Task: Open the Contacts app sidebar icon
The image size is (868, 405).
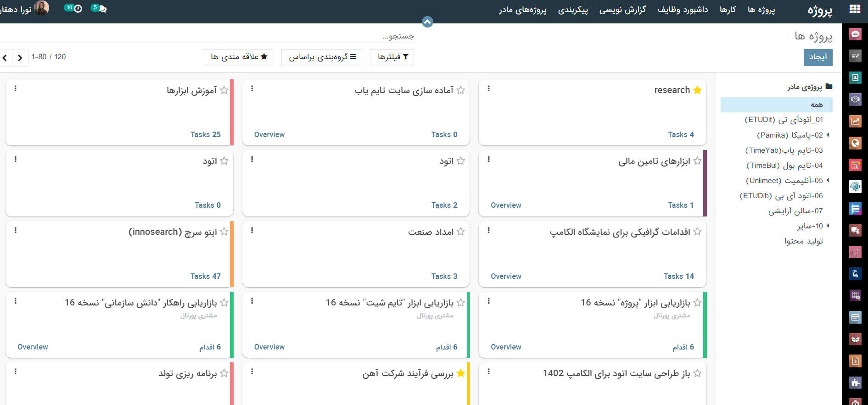Action: 855,78
